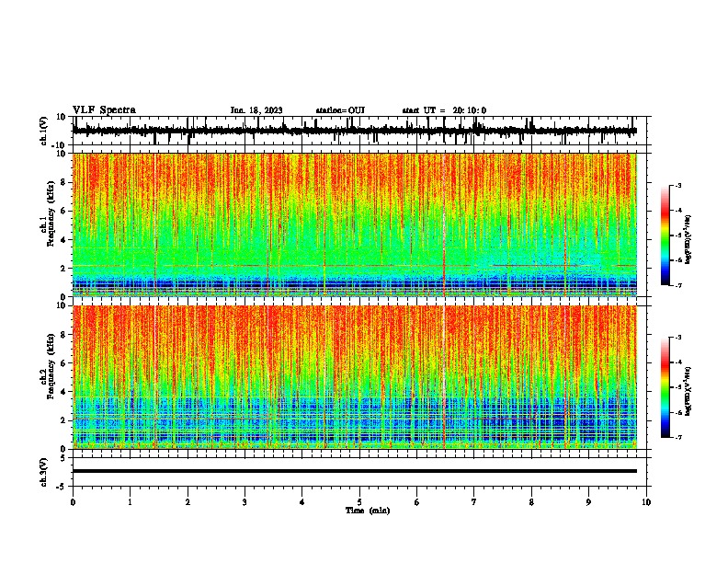
Task: Click inside the ch.2 spectrogram
Action: point(355,377)
